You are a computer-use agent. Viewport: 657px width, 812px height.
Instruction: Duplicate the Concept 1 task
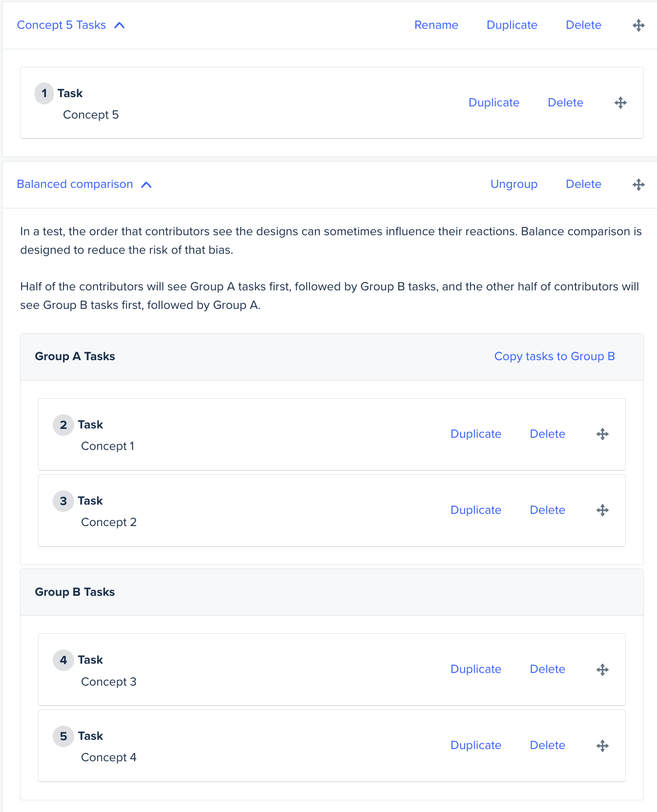475,434
